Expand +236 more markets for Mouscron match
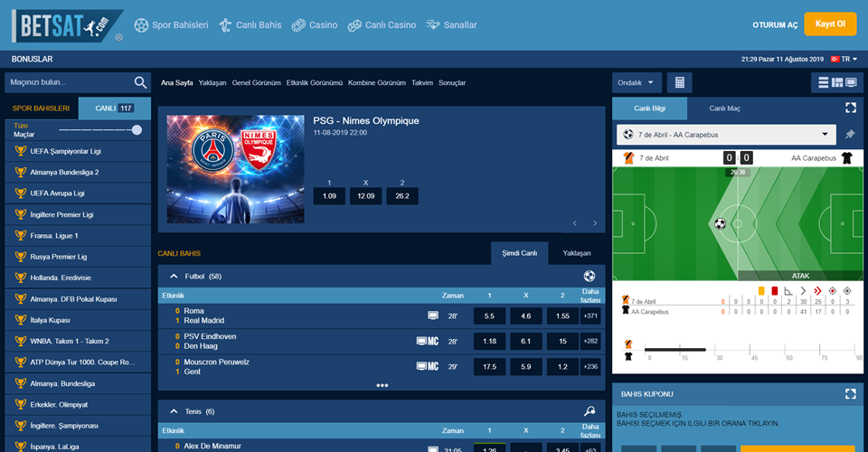This screenshot has width=868, height=452. 590,366
